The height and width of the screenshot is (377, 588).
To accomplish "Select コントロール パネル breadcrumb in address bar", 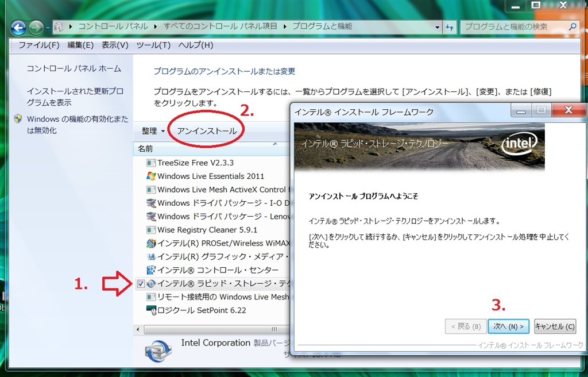I will click(x=113, y=26).
